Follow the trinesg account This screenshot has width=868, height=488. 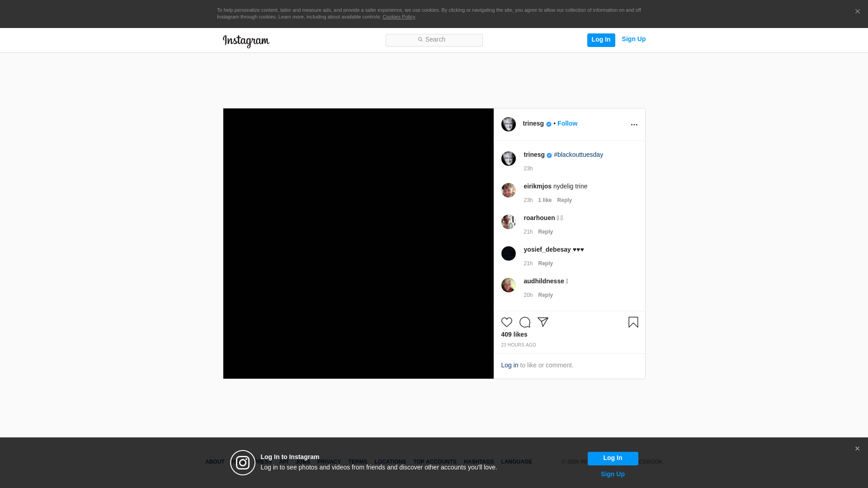[x=567, y=124]
